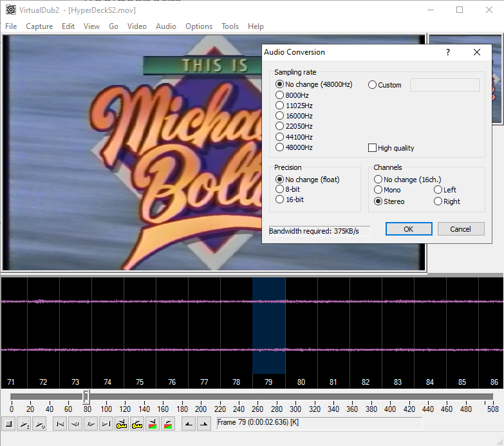Click the Audio Conversion help question mark

click(448, 52)
